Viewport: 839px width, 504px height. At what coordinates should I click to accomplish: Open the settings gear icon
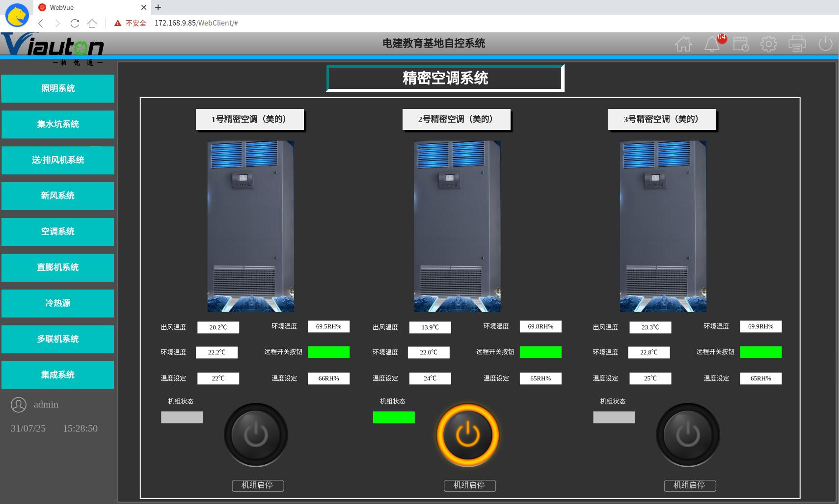coord(769,44)
